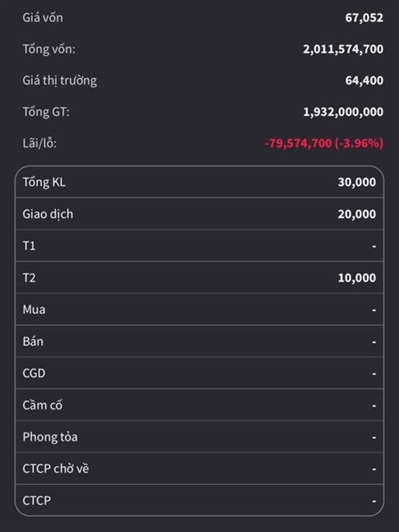Screen dimensions: 399x532
Task: Select the Giao dịch row
Action: 199,213
